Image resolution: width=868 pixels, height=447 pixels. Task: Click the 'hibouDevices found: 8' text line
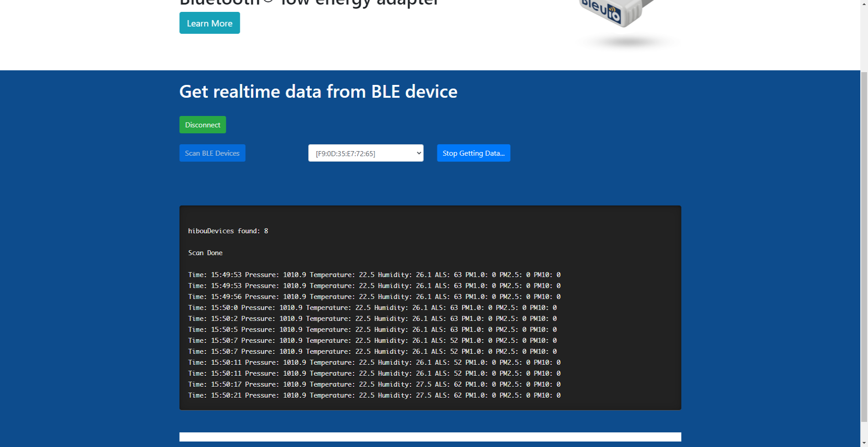click(x=228, y=231)
